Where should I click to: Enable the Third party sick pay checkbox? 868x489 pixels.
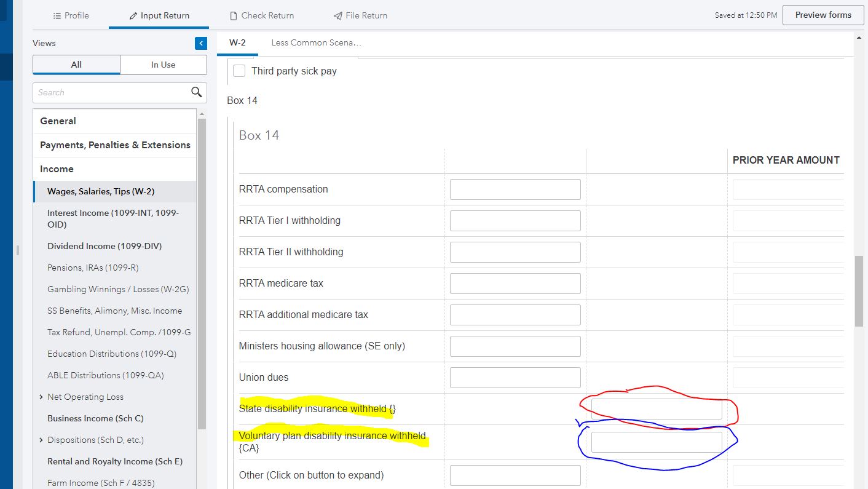point(239,71)
